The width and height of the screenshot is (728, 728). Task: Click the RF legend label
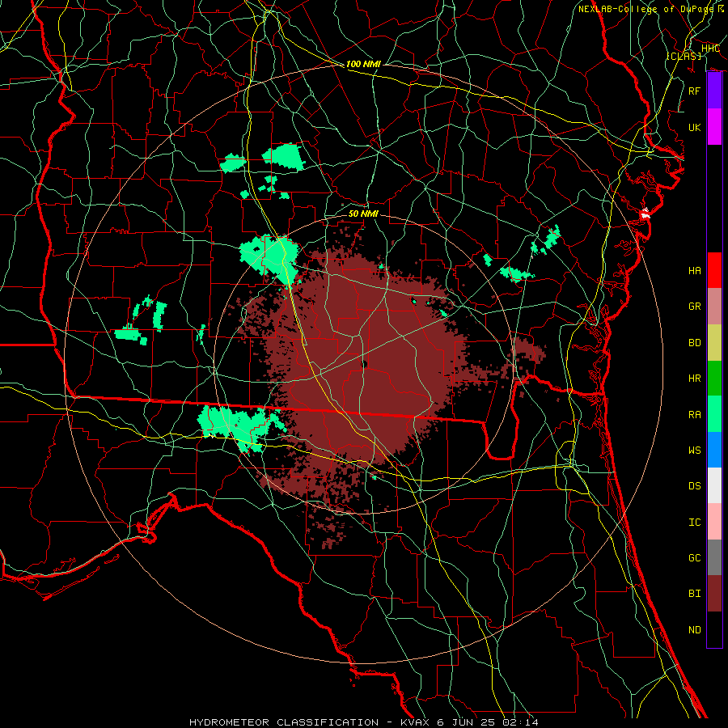[694, 91]
